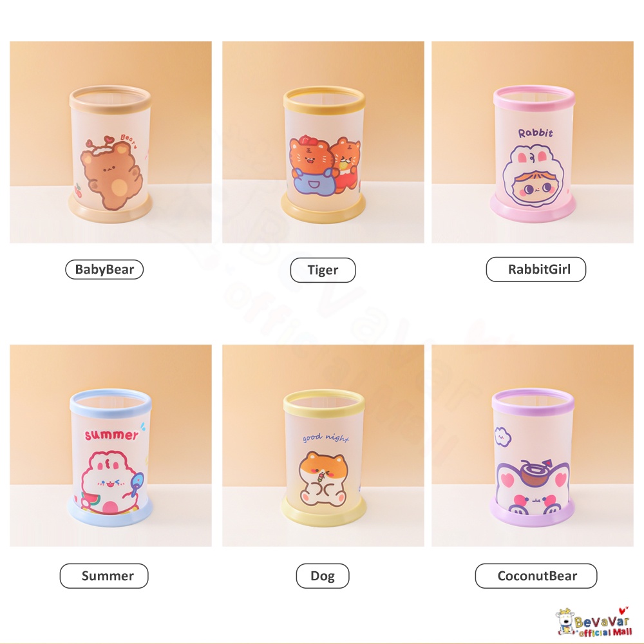Viewport: 644px width, 644px height.
Task: Click the red summer text on cup
Action: click(111, 435)
